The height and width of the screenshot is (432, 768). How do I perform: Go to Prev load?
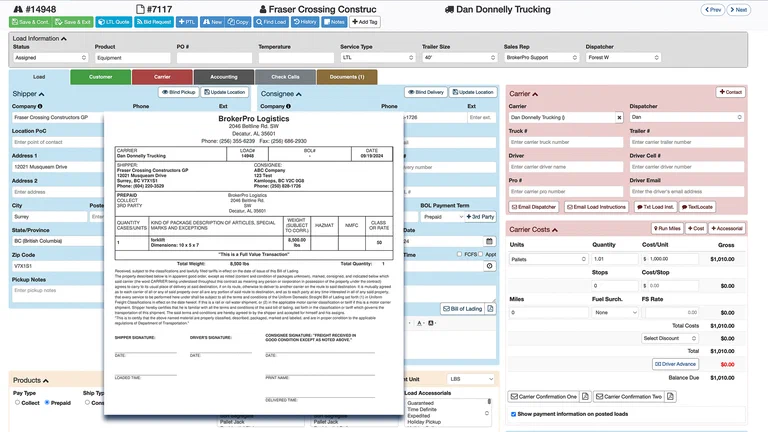pyautogui.click(x=713, y=10)
